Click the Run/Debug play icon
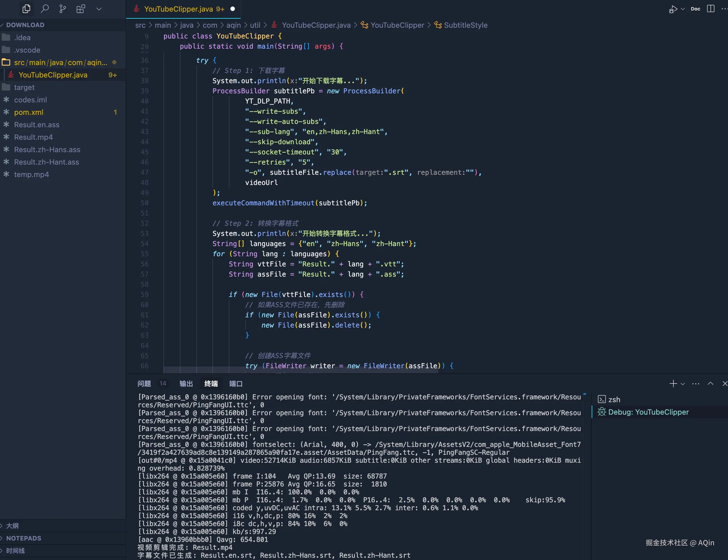Screen dimensions: 728x560 673,9
